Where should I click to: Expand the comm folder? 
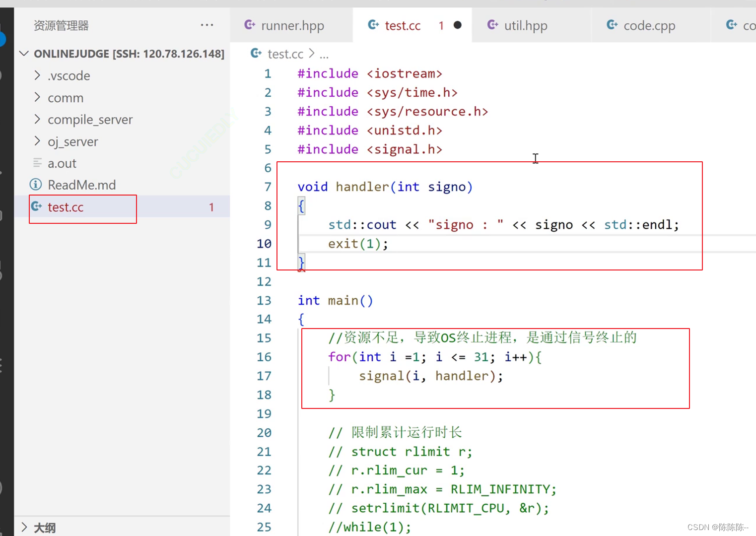pos(37,98)
